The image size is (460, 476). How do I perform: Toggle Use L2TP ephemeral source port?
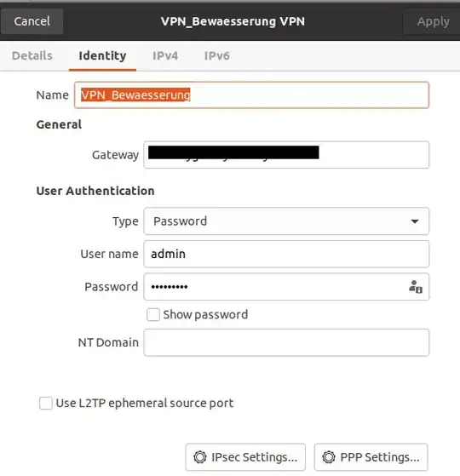tap(46, 403)
